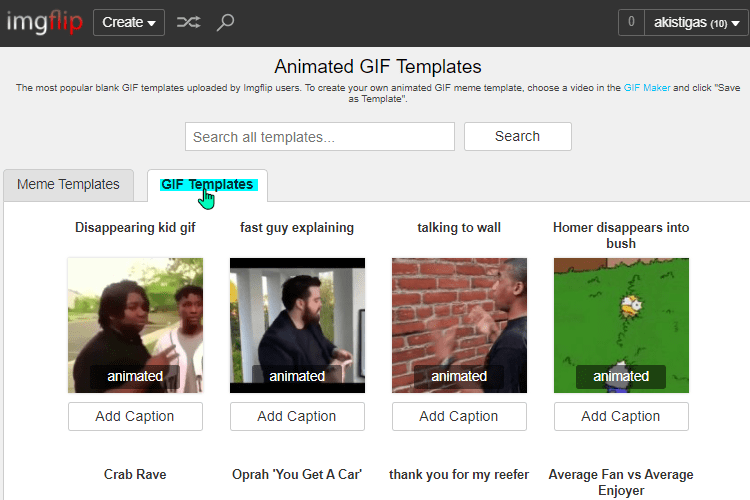Open the Crab Rave template title
Viewport: 750px width, 500px height.
(x=135, y=475)
